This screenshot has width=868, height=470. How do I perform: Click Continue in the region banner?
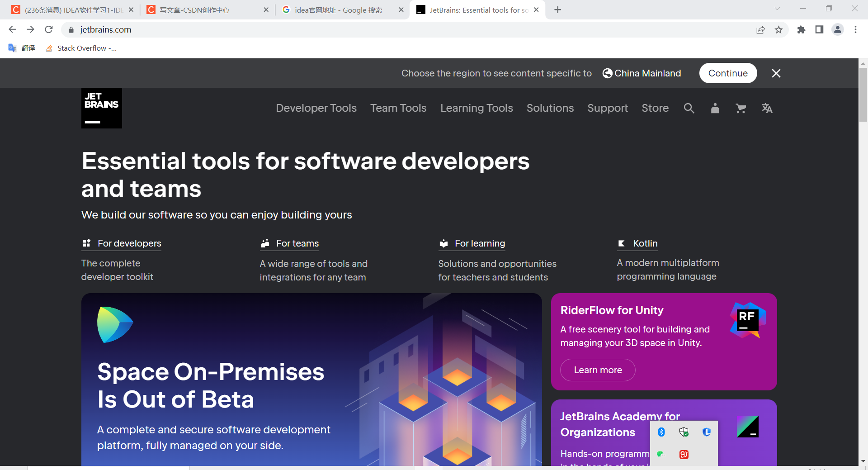[728, 73]
